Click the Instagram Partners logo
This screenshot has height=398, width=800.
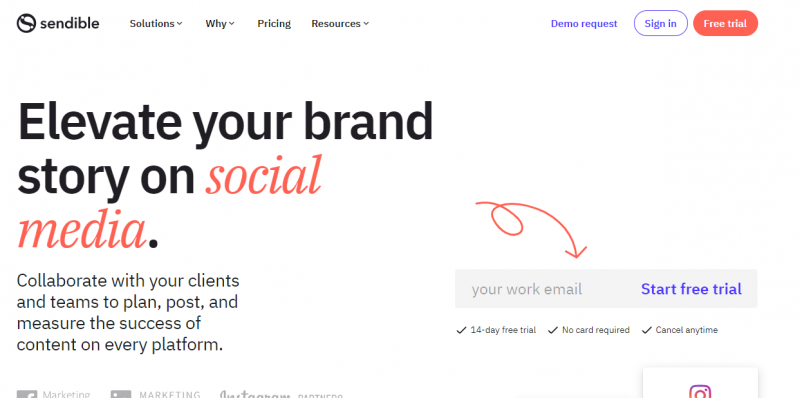coord(281,394)
